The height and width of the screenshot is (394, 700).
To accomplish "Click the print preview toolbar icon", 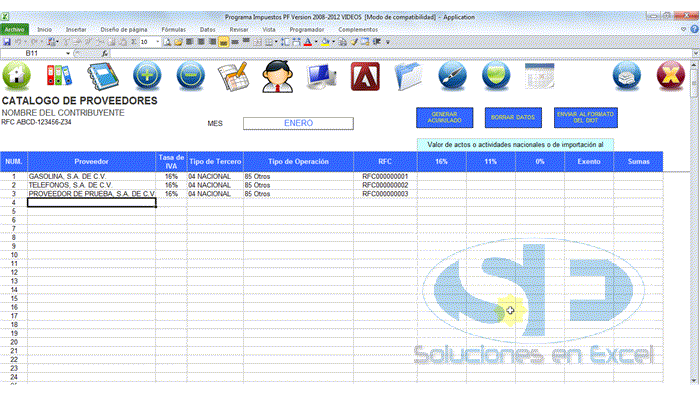I will (x=167, y=42).
